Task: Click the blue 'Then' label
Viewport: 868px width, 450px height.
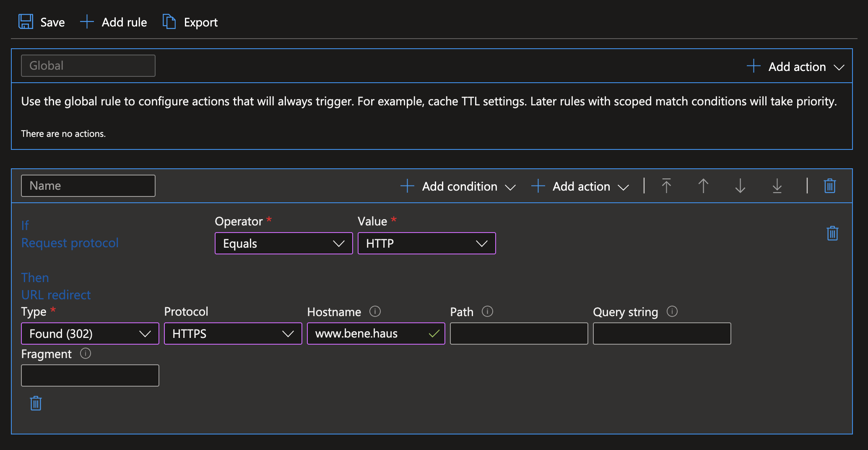Action: (35, 277)
